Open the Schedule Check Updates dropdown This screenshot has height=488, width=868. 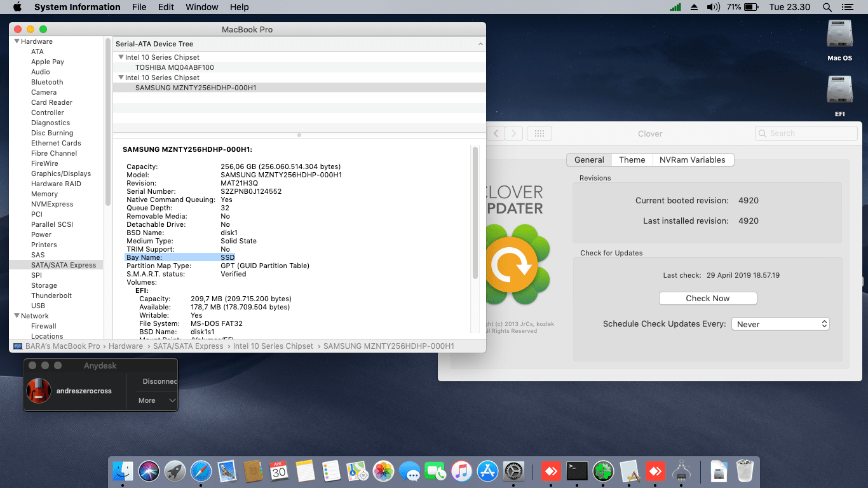[x=780, y=324]
